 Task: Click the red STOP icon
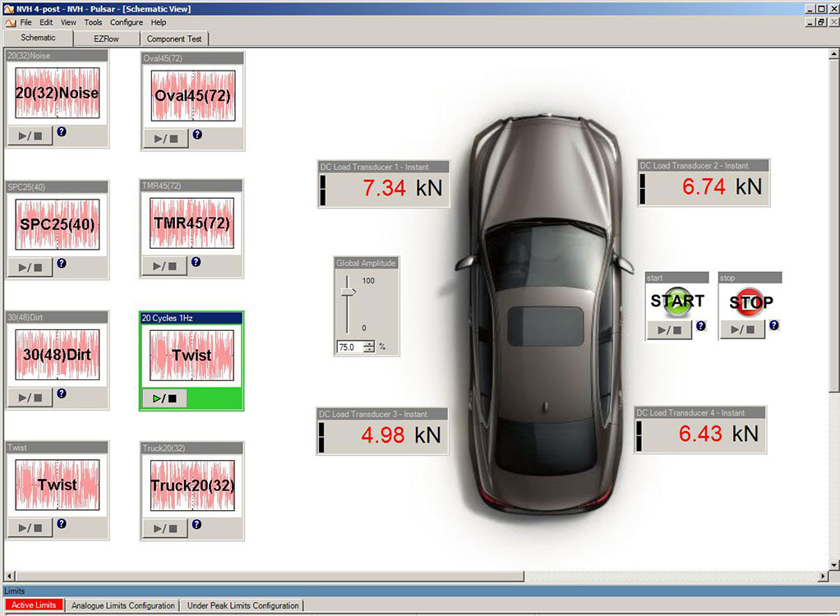750,302
